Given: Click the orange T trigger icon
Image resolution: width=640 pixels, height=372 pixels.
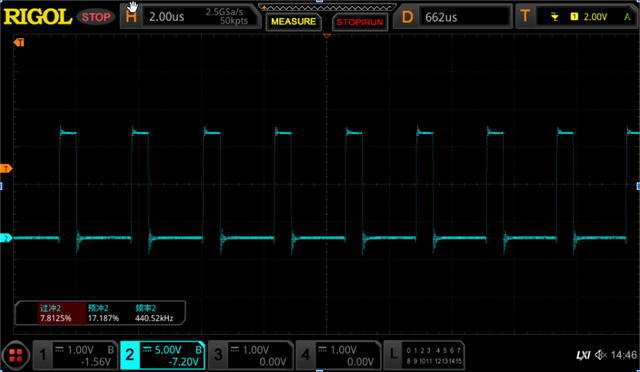Looking at the screenshot, I should [525, 17].
